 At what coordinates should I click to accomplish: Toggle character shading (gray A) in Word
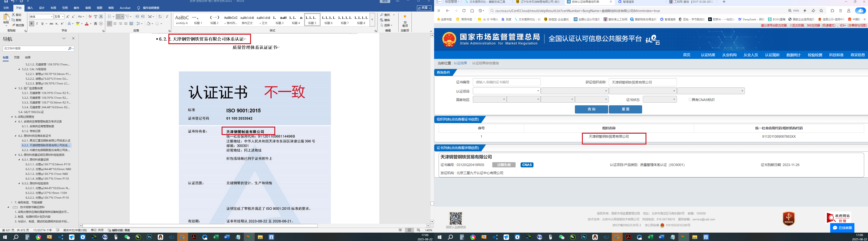pos(96,24)
